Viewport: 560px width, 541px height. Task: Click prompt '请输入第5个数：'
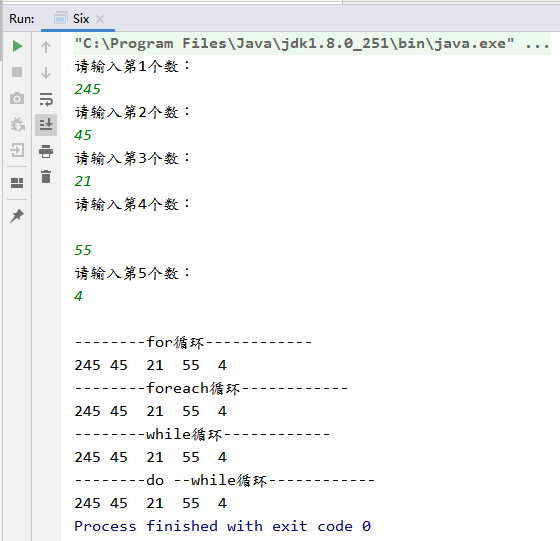click(132, 273)
